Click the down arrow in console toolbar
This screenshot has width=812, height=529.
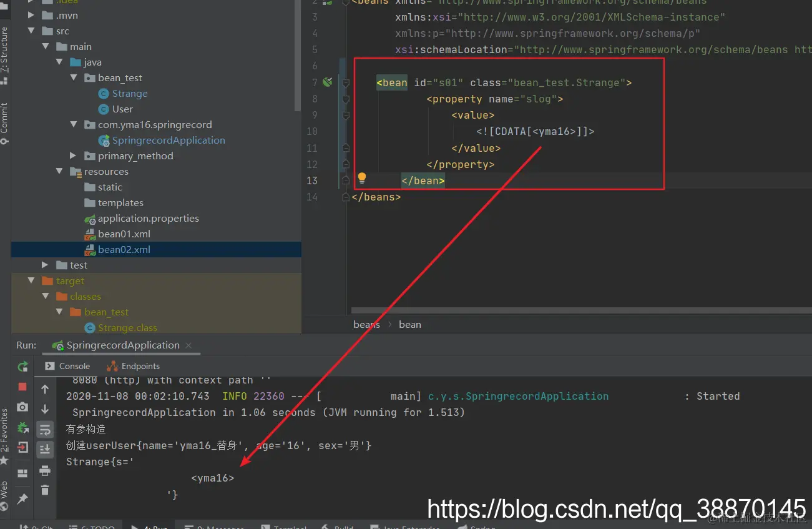pyautogui.click(x=45, y=409)
